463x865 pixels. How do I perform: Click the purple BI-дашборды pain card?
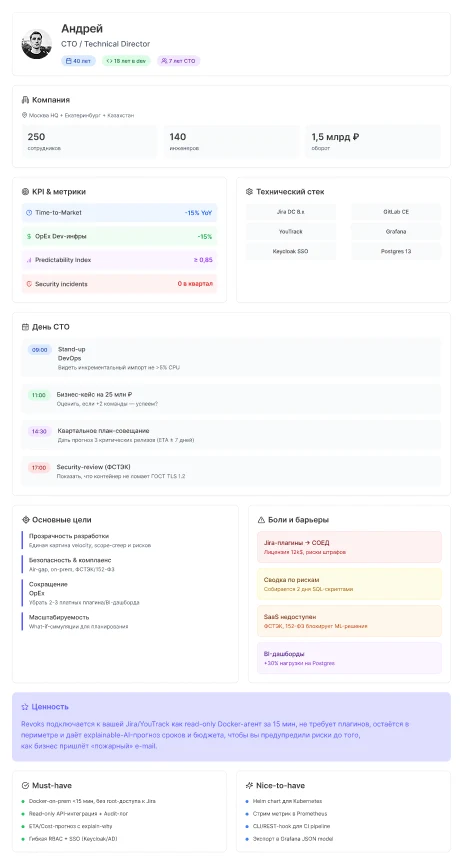click(x=349, y=658)
